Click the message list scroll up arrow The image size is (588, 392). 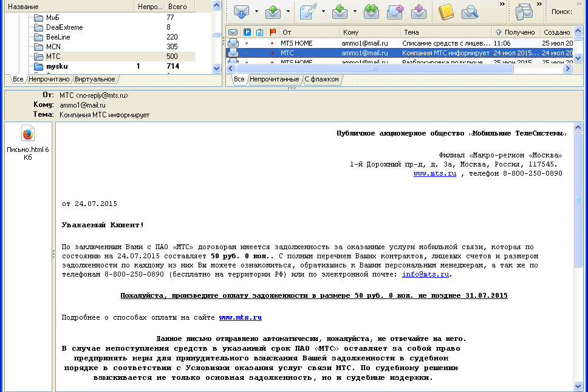click(578, 31)
